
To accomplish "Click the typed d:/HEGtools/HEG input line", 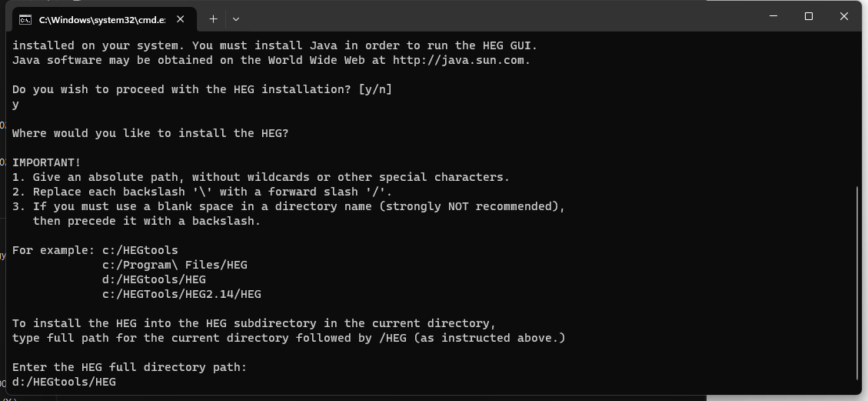I will 65,382.
